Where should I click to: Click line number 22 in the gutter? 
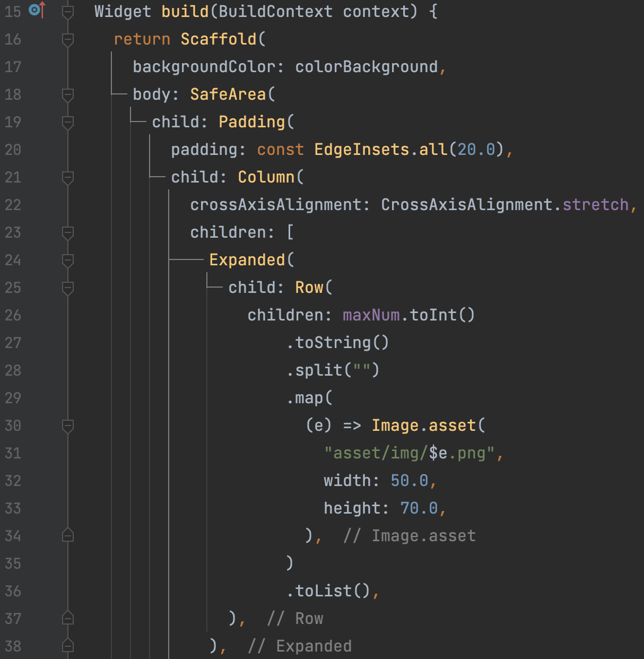coord(13,205)
